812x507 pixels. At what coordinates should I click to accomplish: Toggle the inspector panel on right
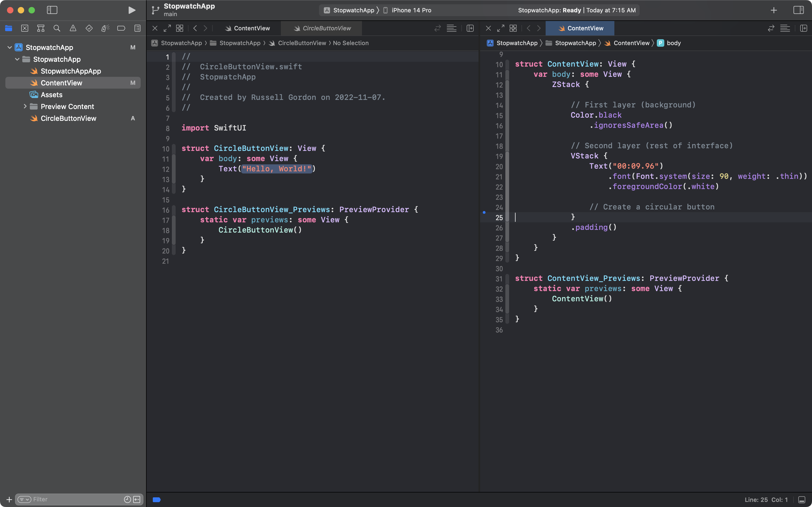pos(798,10)
